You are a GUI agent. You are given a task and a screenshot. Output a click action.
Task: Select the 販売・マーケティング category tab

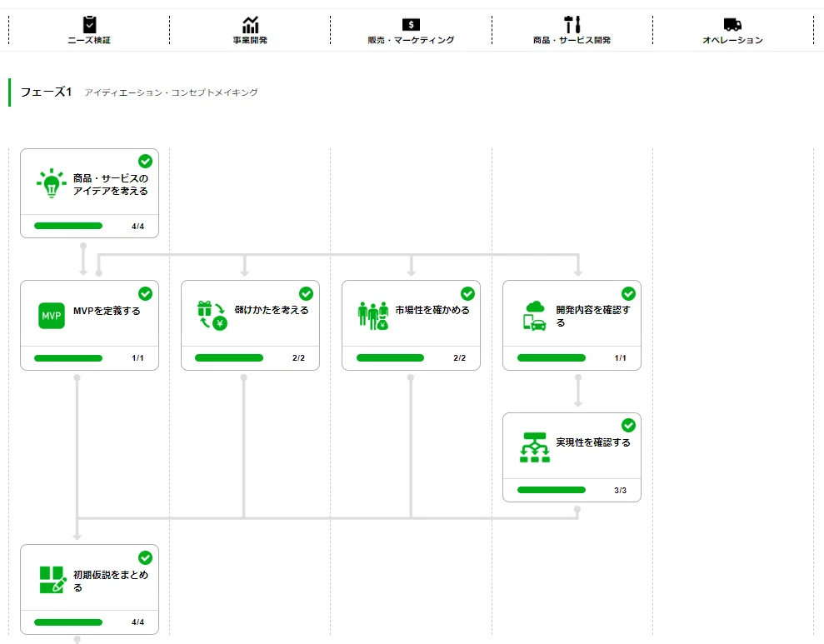411,31
